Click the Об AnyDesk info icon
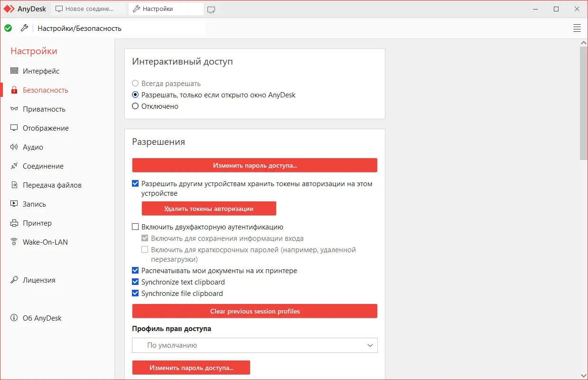Screen dimensions: 588x380 point(14,318)
